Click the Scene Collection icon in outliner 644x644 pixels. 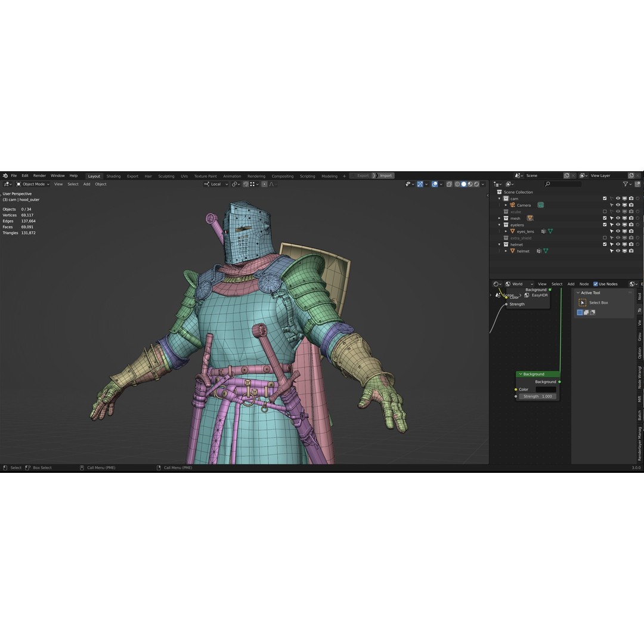coord(500,192)
